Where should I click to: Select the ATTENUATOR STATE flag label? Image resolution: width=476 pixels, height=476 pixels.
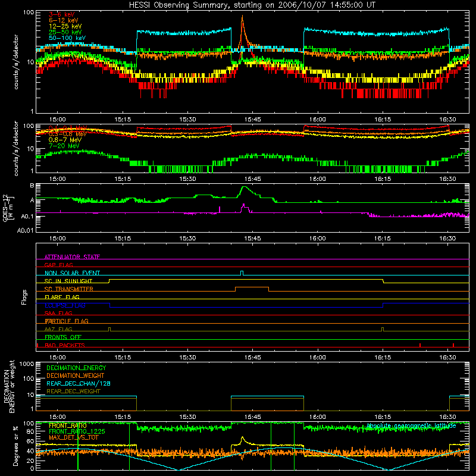tap(72, 257)
